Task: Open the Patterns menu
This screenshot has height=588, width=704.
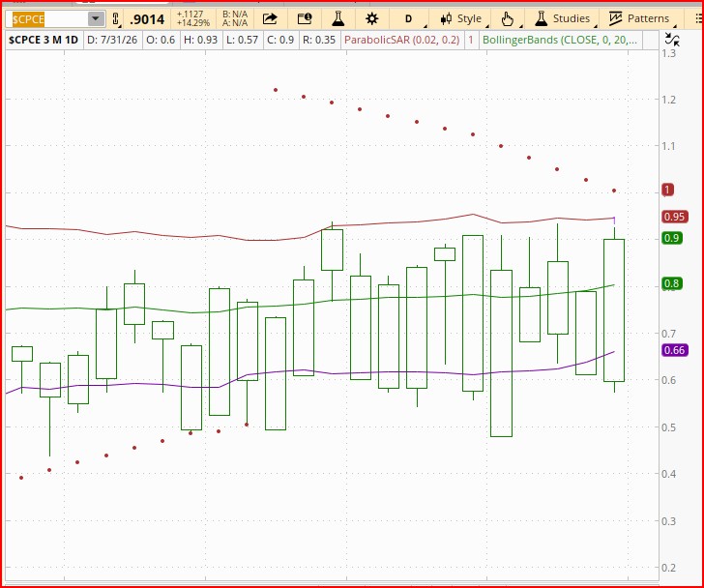Action: 639,18
